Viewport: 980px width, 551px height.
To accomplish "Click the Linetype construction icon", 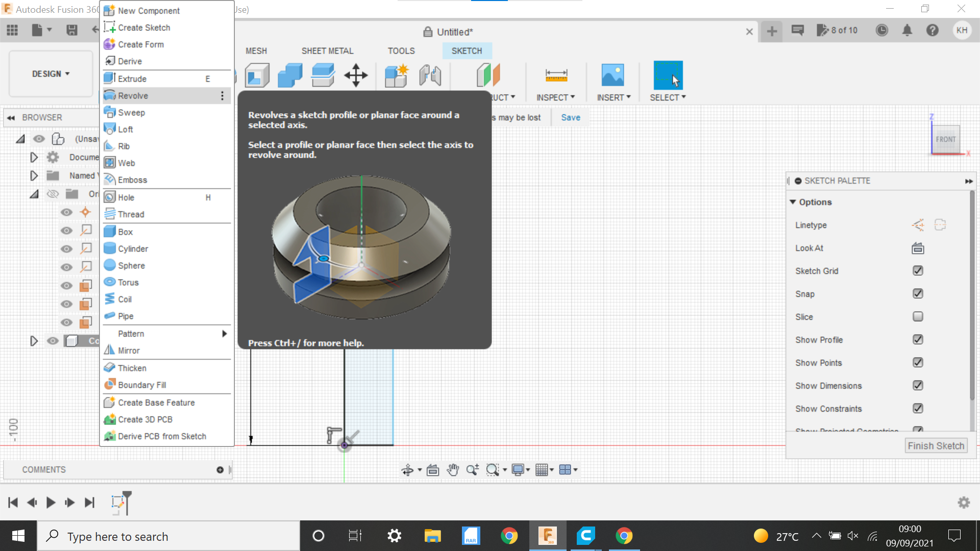I will [x=918, y=225].
